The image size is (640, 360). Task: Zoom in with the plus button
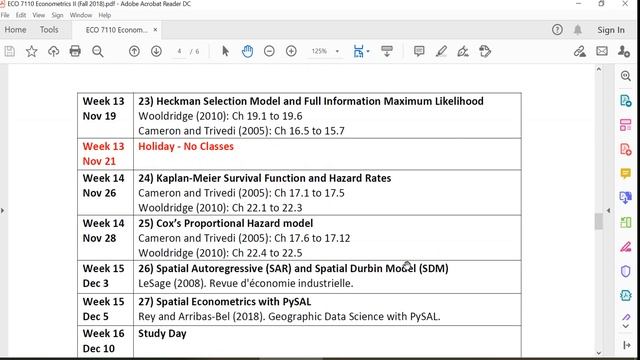click(291, 51)
